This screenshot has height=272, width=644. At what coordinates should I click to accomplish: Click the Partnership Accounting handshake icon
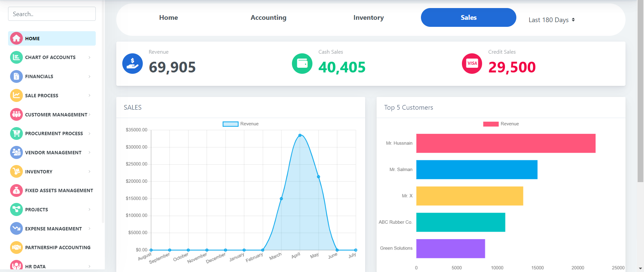(16, 248)
